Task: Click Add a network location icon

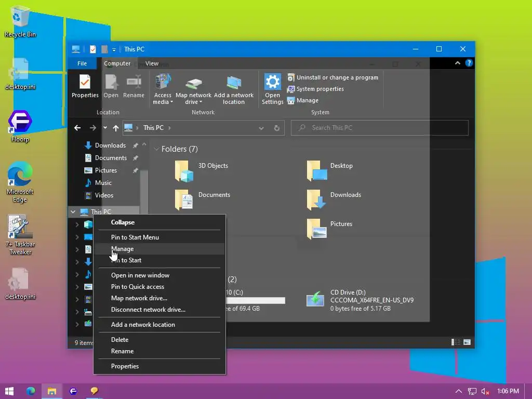Action: 233,89
